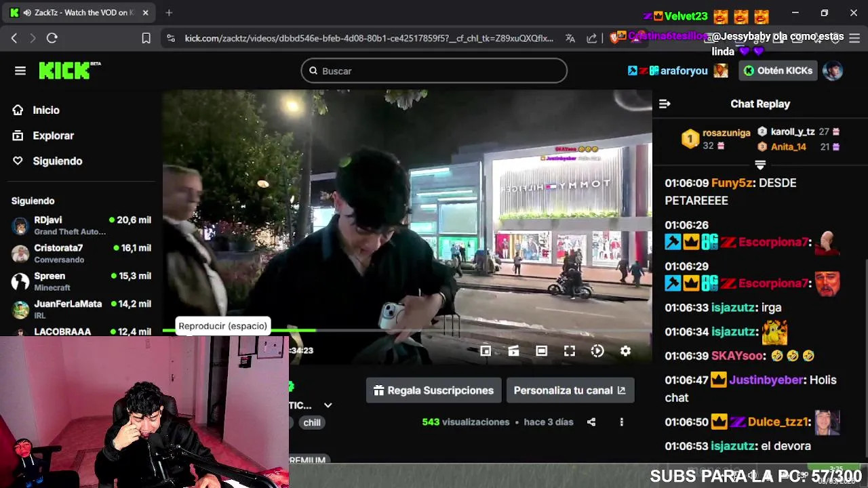Select the chill tag
868x488 pixels.
(x=312, y=422)
